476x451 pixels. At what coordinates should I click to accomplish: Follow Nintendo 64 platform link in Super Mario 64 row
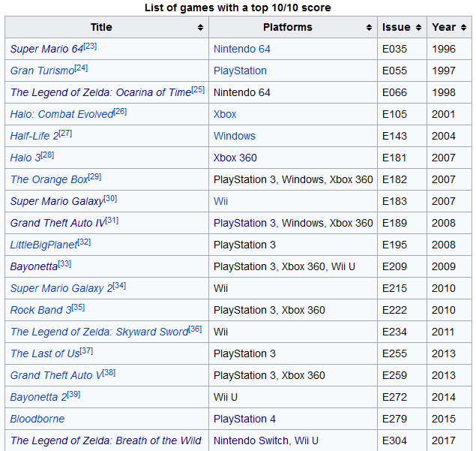242,49
